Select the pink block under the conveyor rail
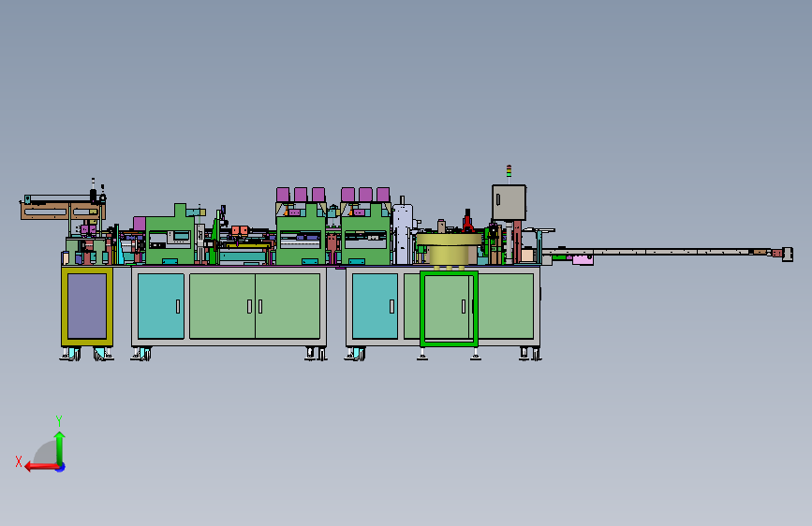The width and height of the screenshot is (812, 526). pyautogui.click(x=583, y=259)
